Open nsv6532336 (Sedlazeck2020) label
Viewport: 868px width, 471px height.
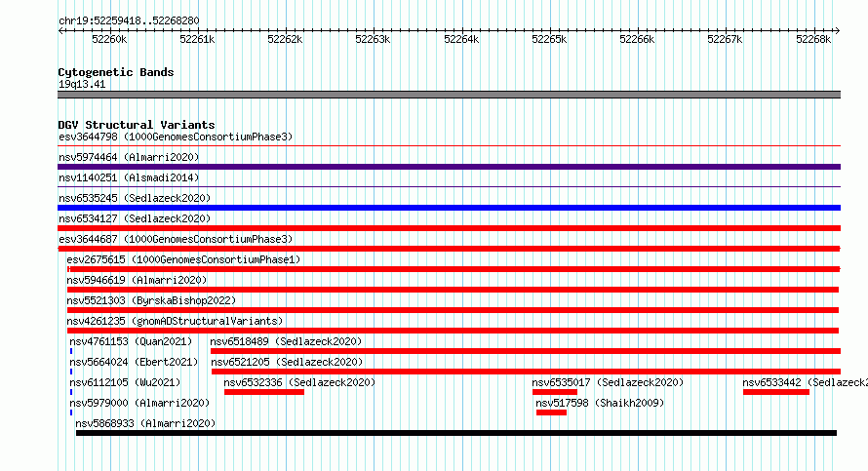click(x=299, y=382)
